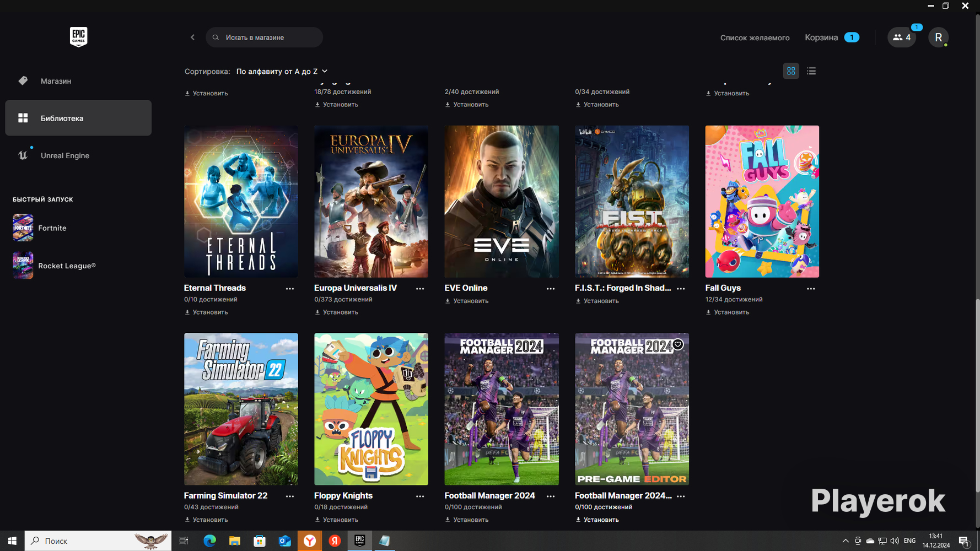Screen dimensions: 980x551
Task: Open the friends list icon
Action: point(902,37)
